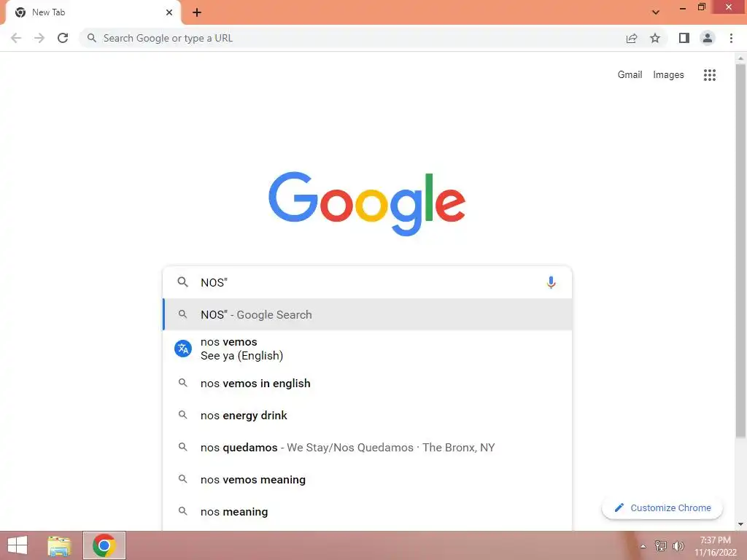Show hidden system tray icons
747x560 pixels.
643,546
